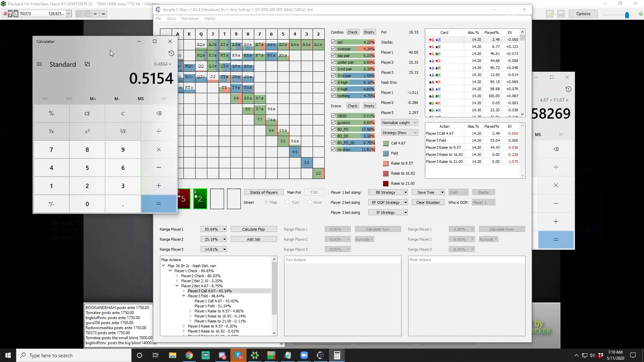Viewport: 644px width, 362px height.
Task: Open the Cloud menu in the solver
Action: (171, 18)
